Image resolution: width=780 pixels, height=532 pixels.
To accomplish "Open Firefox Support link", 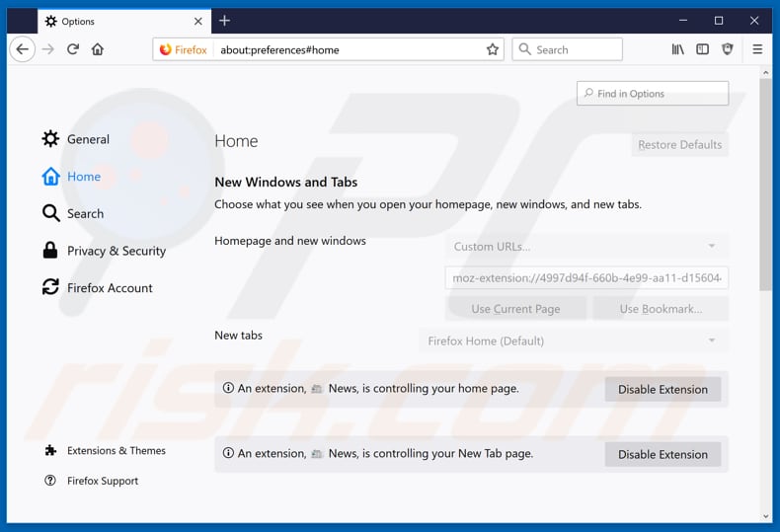I will 92,481.
